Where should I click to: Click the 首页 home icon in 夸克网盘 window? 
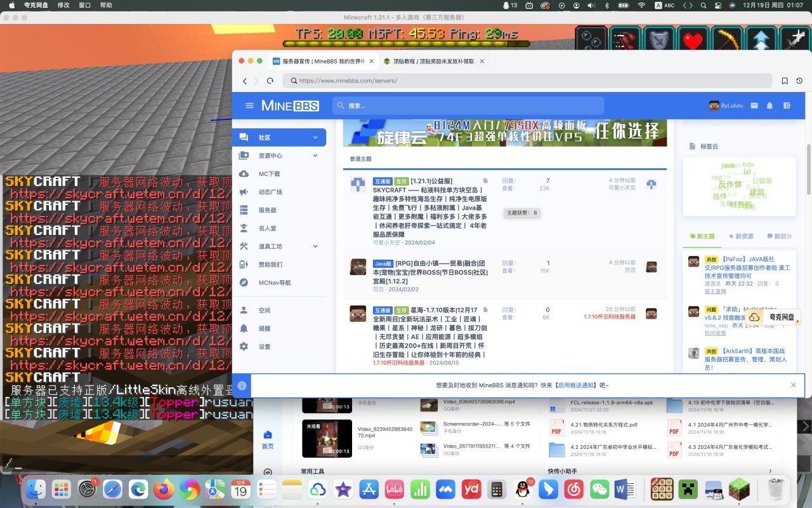(x=268, y=440)
